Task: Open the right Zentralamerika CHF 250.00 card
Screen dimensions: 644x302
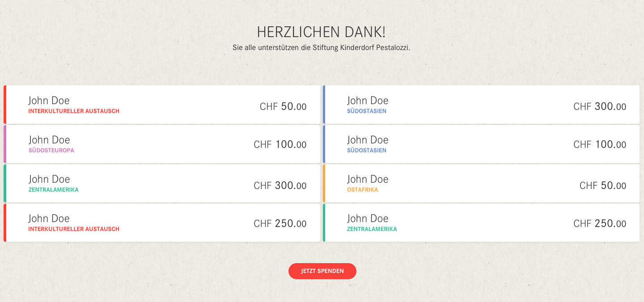Action: coord(481,222)
